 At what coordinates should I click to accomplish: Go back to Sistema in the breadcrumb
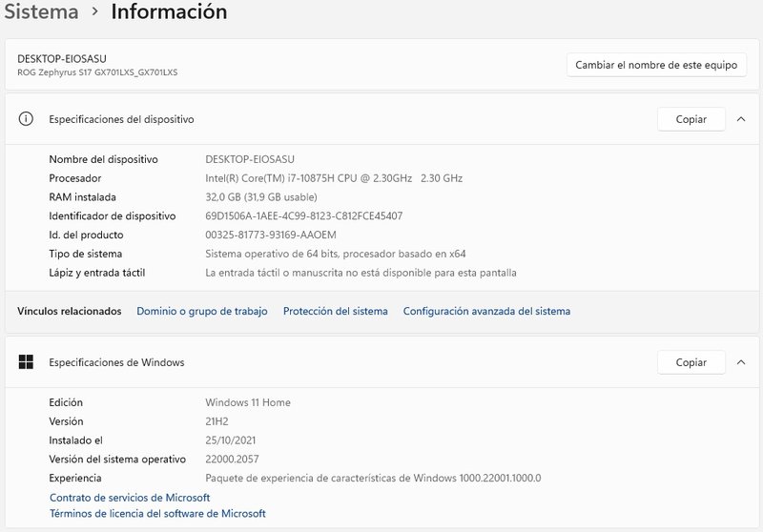(x=41, y=11)
